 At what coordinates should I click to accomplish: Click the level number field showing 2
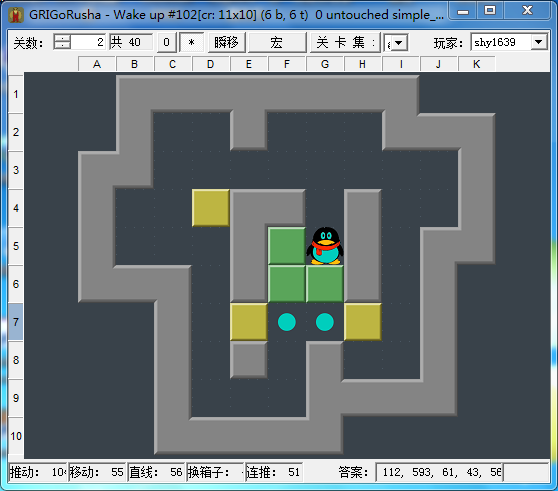coord(88,42)
